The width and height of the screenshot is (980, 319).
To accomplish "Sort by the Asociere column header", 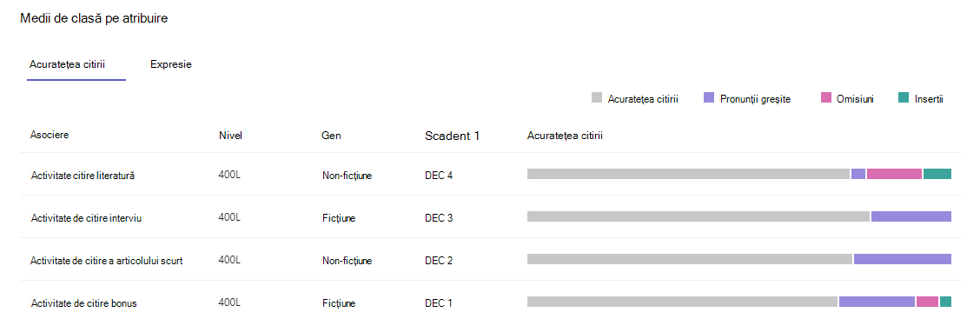I will click(x=50, y=135).
